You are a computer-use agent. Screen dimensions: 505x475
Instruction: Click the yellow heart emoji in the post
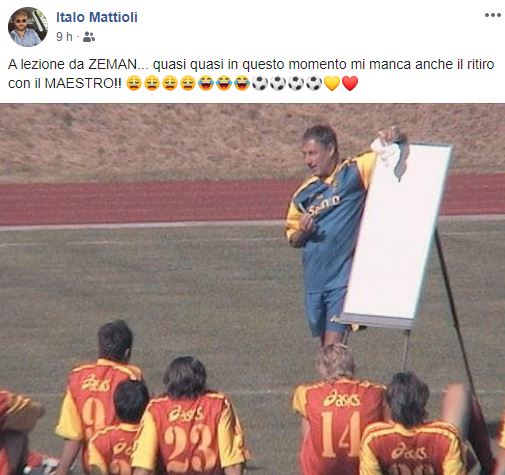pyautogui.click(x=332, y=83)
